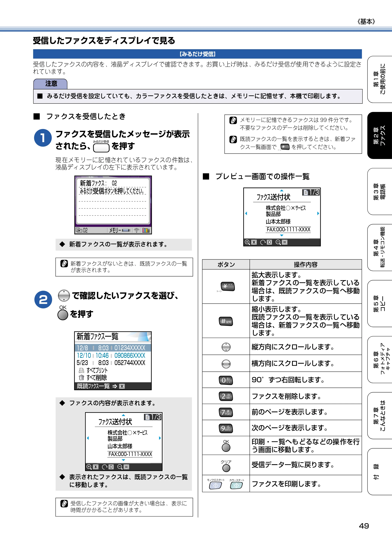Click the rotate icon on the right preview screen
The image size is (392, 555).
263,242
